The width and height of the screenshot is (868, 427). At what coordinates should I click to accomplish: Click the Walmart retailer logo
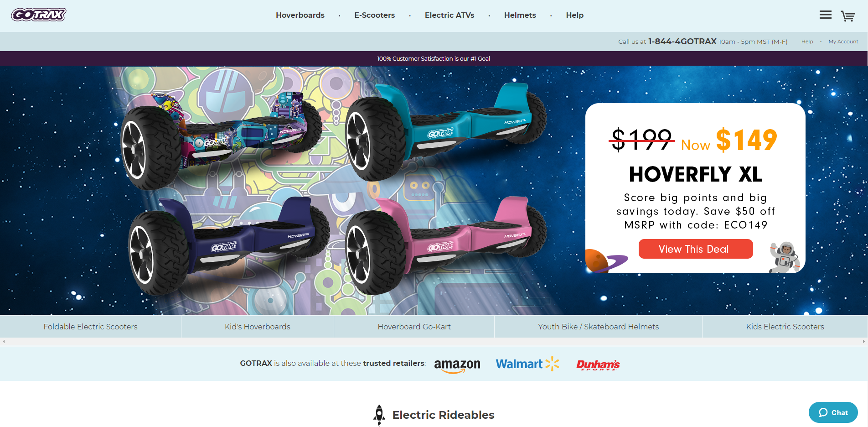pyautogui.click(x=527, y=364)
